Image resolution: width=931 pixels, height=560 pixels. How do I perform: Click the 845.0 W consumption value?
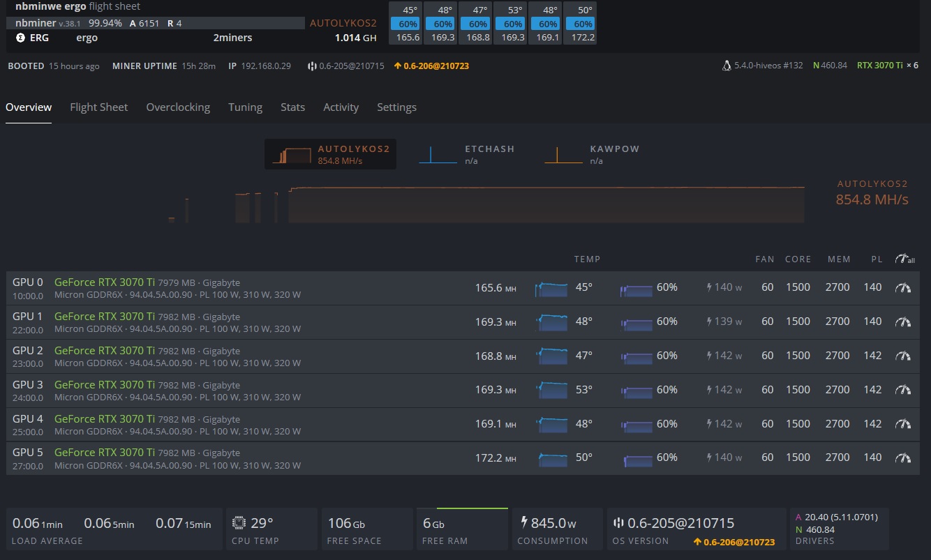point(554,523)
